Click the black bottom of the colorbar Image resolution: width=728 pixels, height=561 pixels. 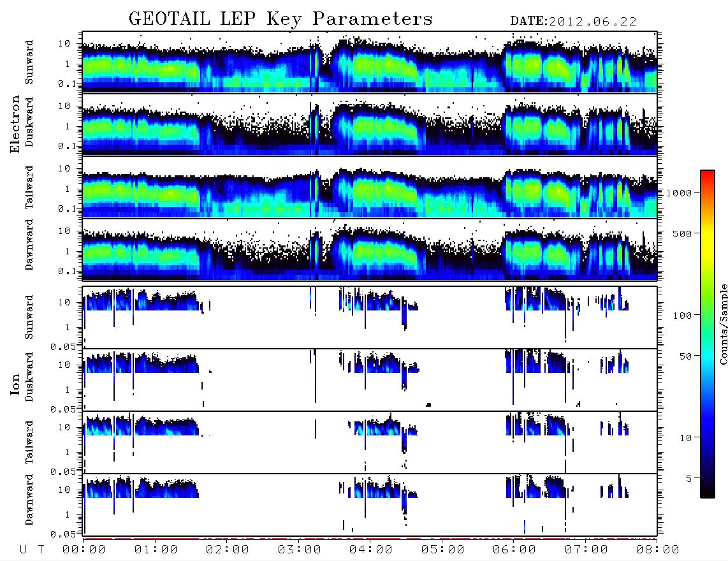click(708, 492)
